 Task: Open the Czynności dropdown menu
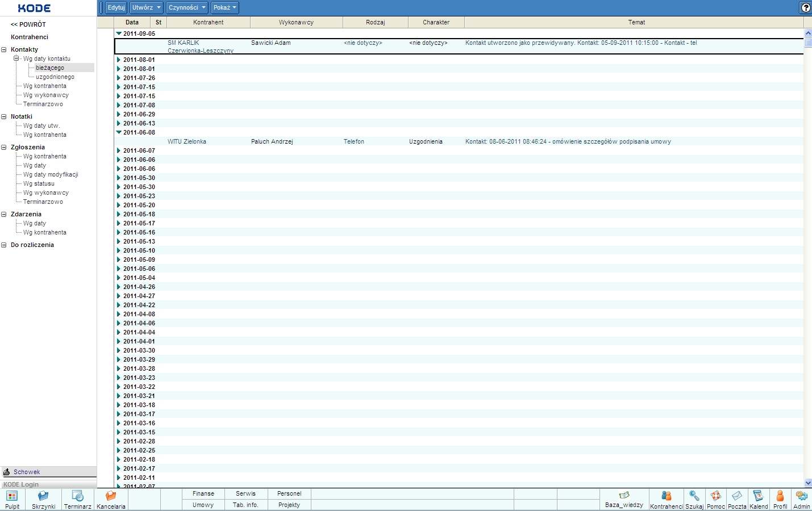pyautogui.click(x=187, y=7)
